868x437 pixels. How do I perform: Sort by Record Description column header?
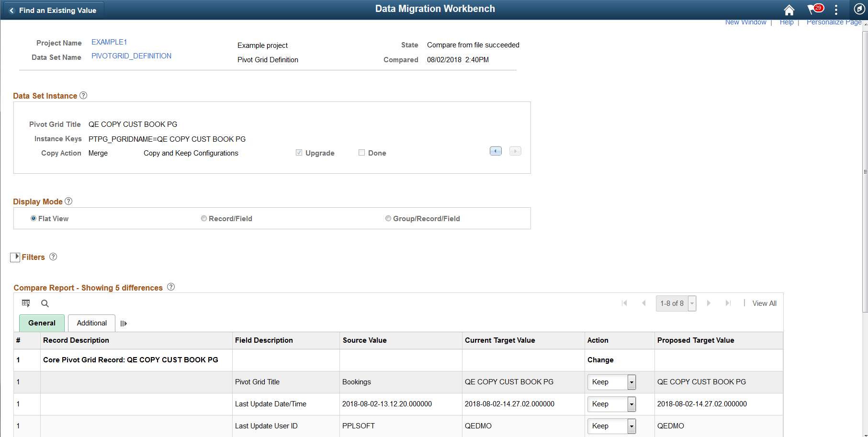[x=76, y=340]
